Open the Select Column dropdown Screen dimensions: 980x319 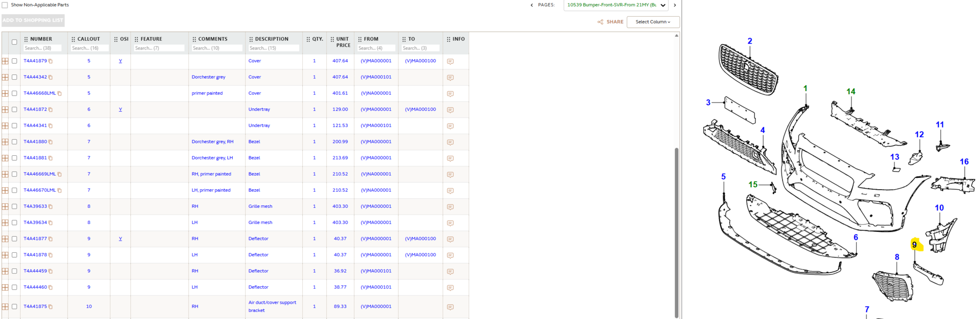click(x=653, y=22)
